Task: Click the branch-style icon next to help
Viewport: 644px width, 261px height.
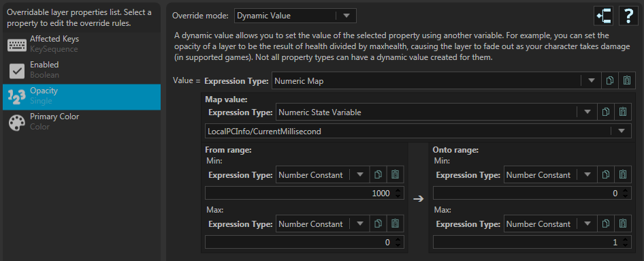Action: [x=604, y=16]
